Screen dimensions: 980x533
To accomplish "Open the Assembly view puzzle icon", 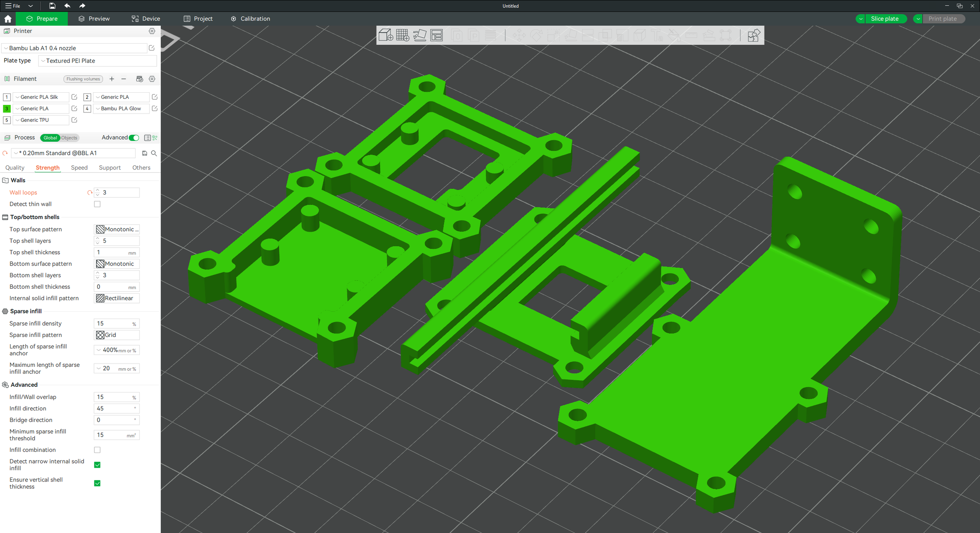I will coord(754,35).
